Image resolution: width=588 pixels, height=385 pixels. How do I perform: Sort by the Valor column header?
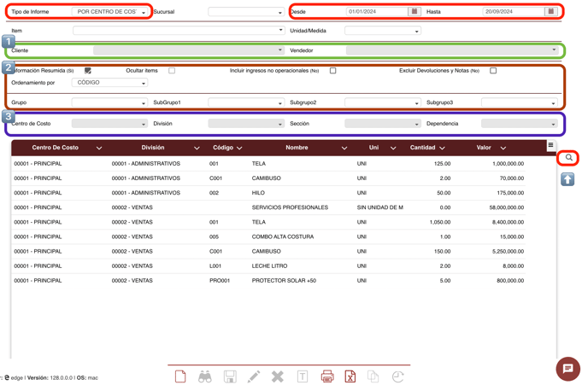[484, 148]
